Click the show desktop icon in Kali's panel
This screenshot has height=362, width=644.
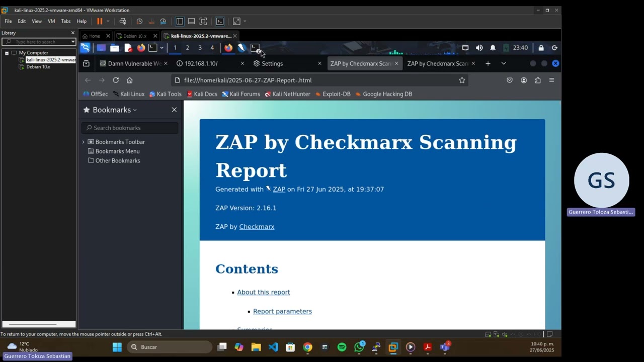[x=101, y=48]
